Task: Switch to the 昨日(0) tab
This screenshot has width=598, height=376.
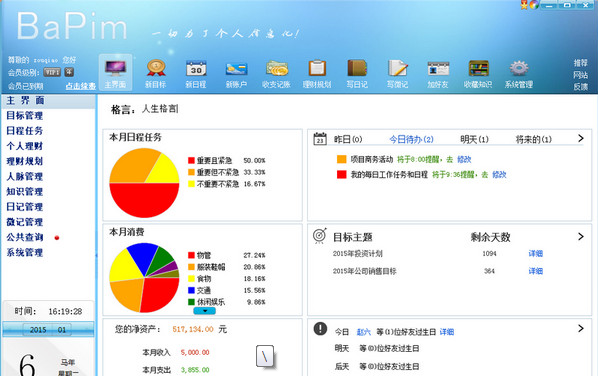Action: click(348, 140)
